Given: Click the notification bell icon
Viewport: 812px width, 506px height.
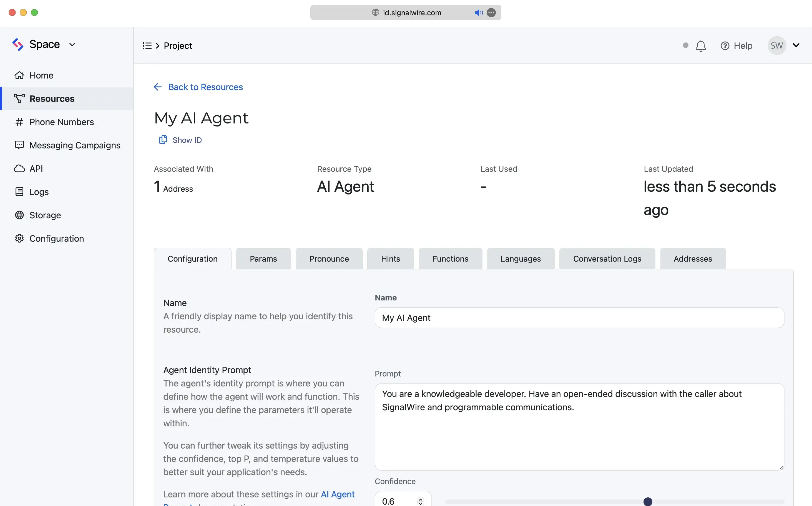Looking at the screenshot, I should [x=701, y=45].
